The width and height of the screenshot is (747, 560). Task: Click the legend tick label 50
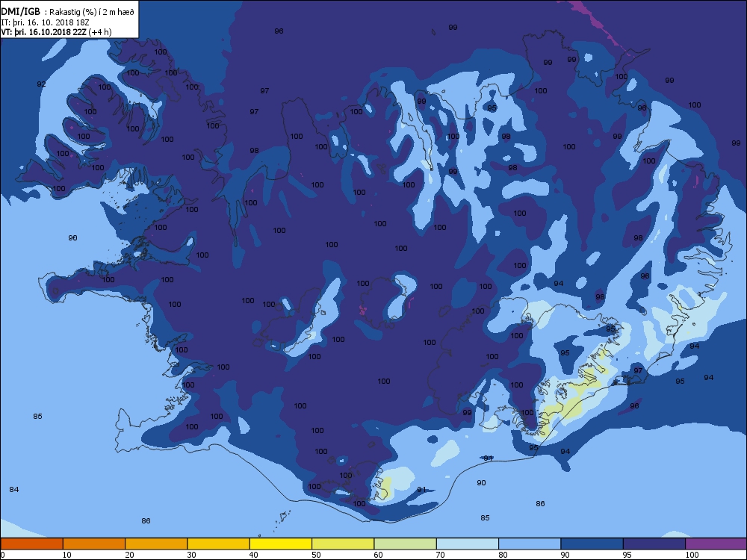316,555
